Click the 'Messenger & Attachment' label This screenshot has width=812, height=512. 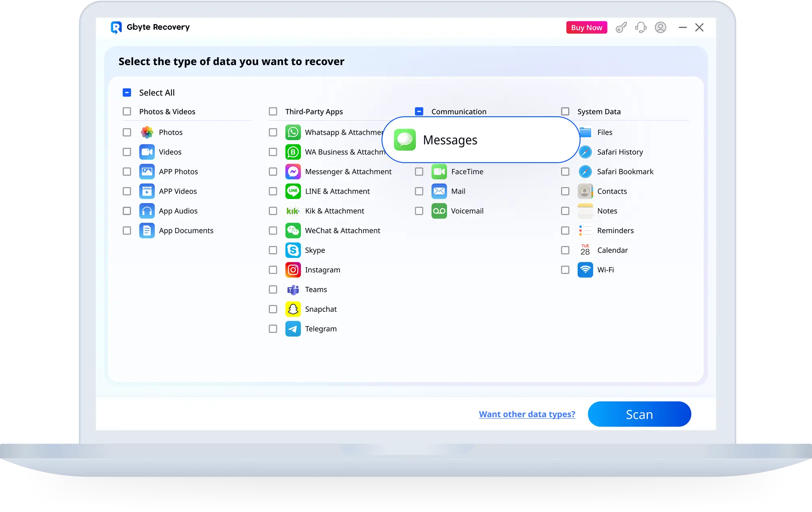coord(348,172)
